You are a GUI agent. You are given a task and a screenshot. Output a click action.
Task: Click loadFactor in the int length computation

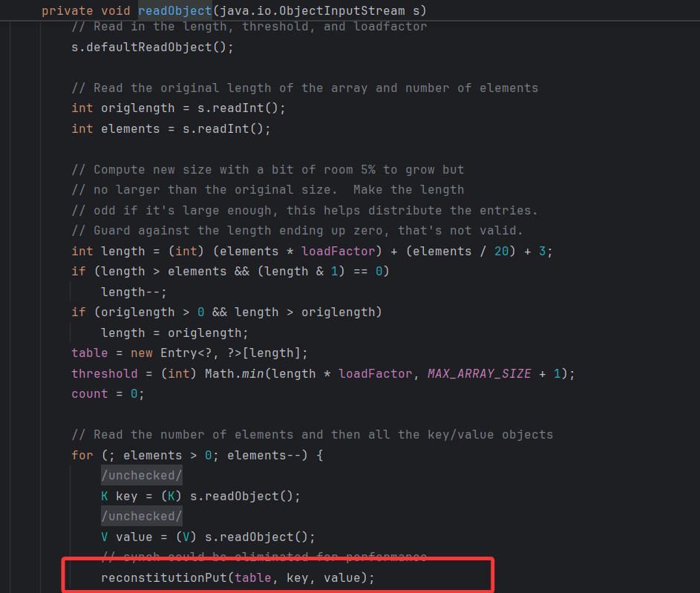(338, 251)
